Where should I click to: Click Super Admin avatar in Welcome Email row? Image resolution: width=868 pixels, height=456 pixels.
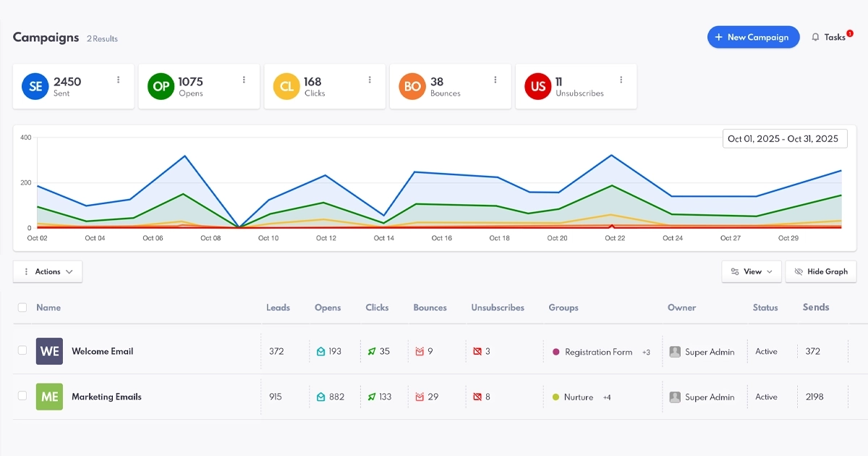pos(675,352)
